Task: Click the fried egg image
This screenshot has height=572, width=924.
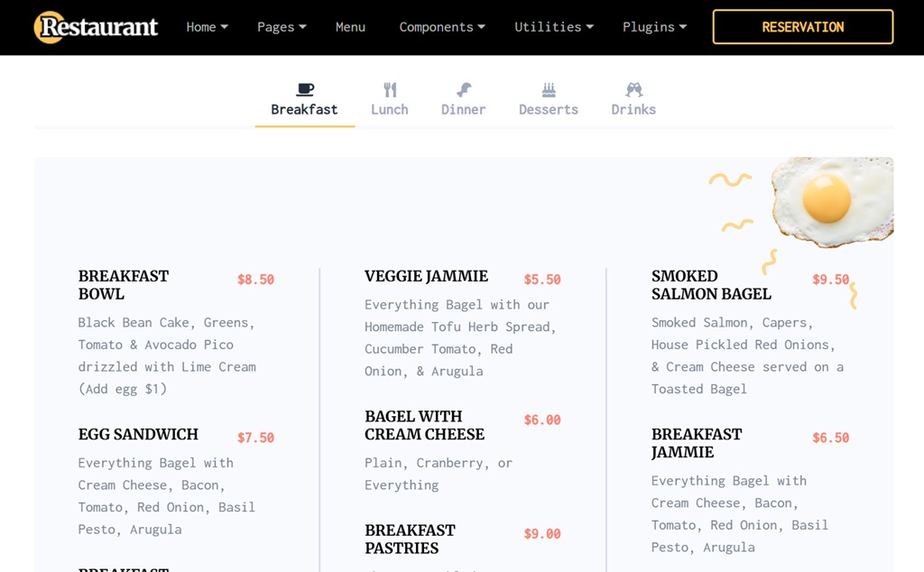Action: point(830,201)
